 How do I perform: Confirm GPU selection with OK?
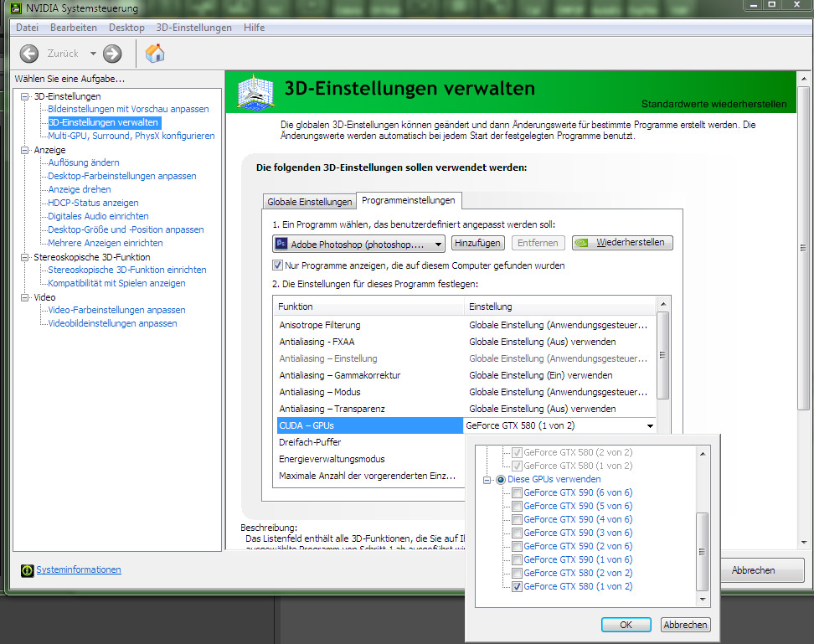pyautogui.click(x=626, y=625)
